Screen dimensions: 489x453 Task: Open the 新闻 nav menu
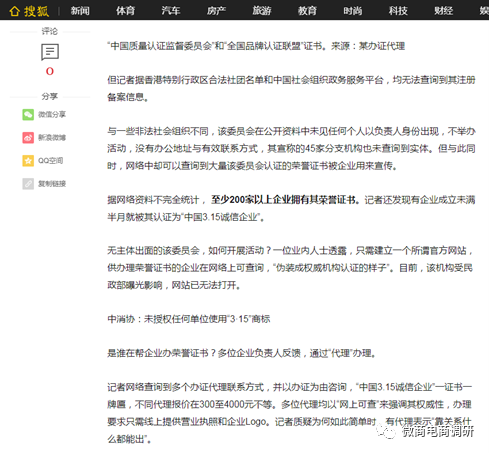[80, 11]
